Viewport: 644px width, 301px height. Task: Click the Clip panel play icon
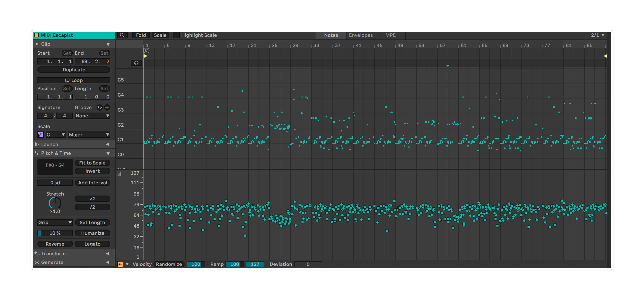pos(37,44)
